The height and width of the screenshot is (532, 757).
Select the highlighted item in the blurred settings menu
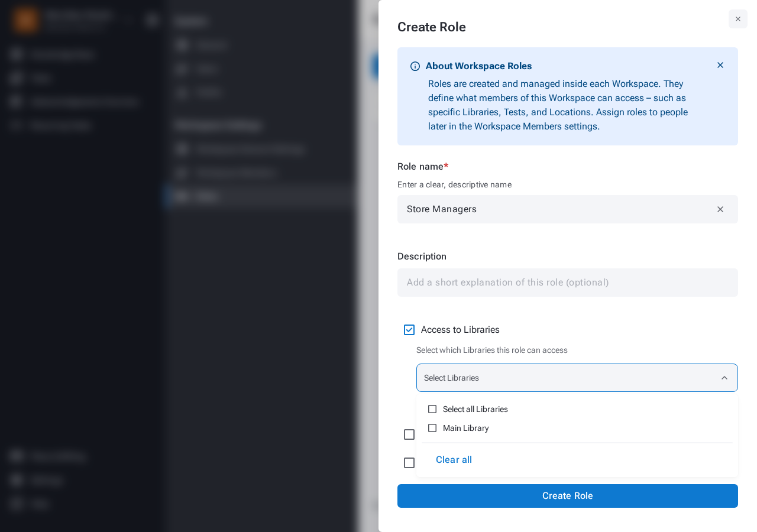click(260, 196)
